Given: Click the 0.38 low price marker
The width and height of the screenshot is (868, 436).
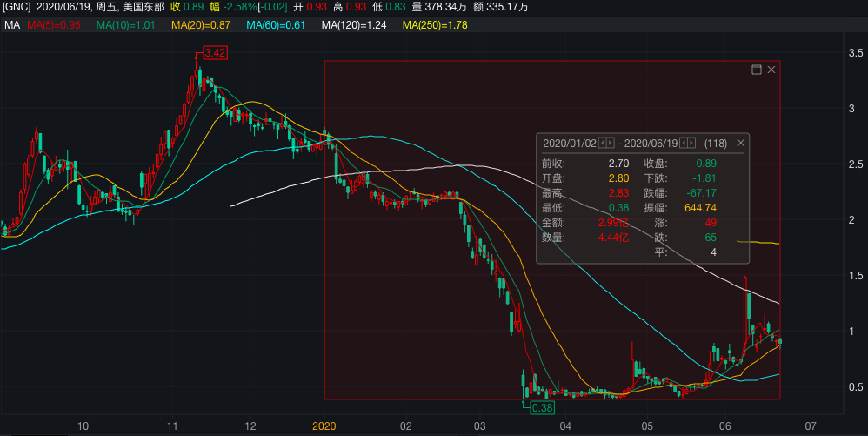Looking at the screenshot, I should [542, 407].
